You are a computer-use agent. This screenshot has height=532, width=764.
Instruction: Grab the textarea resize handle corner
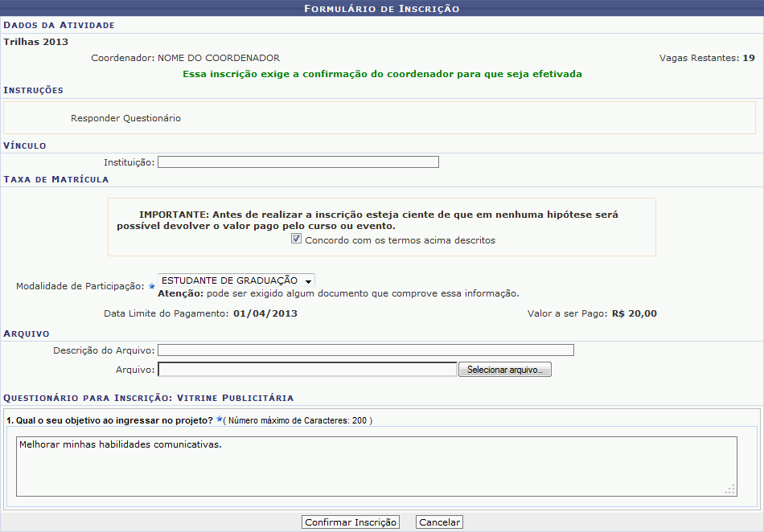click(x=730, y=489)
